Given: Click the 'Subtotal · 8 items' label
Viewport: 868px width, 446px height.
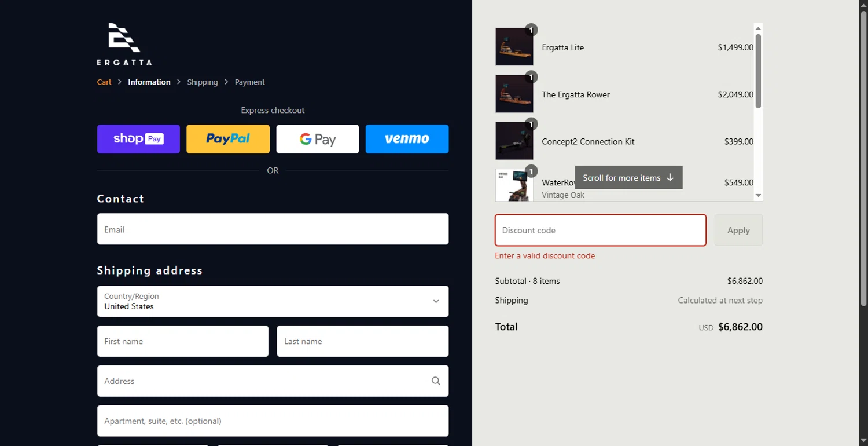Looking at the screenshot, I should [528, 281].
